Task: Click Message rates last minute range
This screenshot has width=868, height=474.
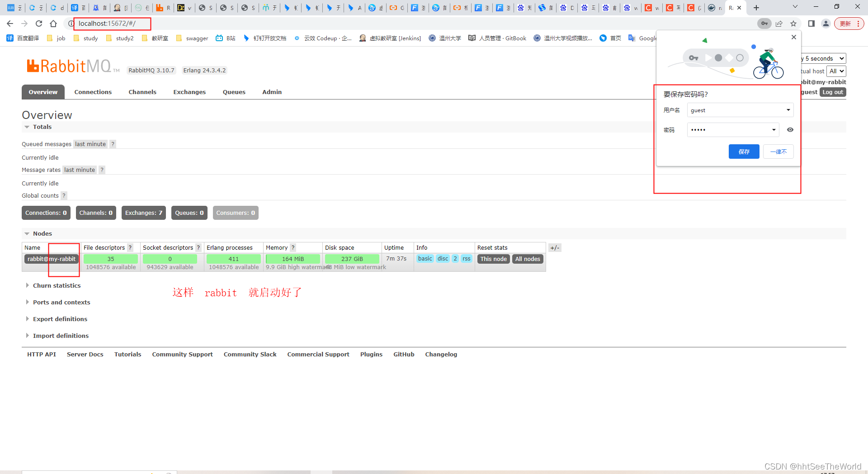Action: coord(80,170)
